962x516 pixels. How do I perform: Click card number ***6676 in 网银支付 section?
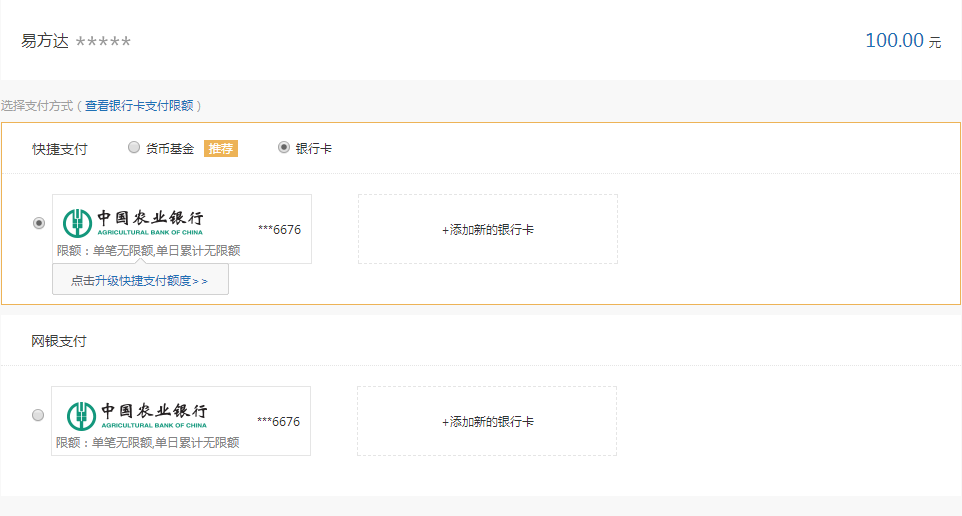[x=278, y=422]
